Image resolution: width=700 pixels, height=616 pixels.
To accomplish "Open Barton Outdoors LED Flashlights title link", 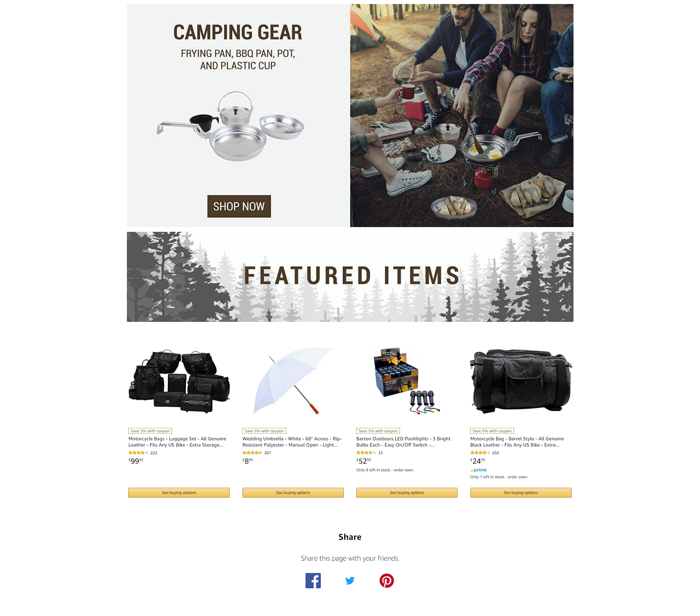I will [x=403, y=442].
